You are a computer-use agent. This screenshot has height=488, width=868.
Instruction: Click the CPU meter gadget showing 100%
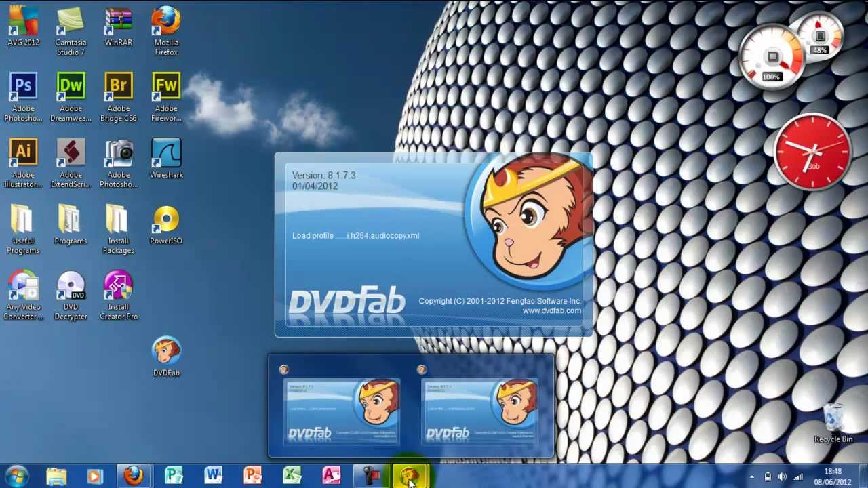coord(772,57)
